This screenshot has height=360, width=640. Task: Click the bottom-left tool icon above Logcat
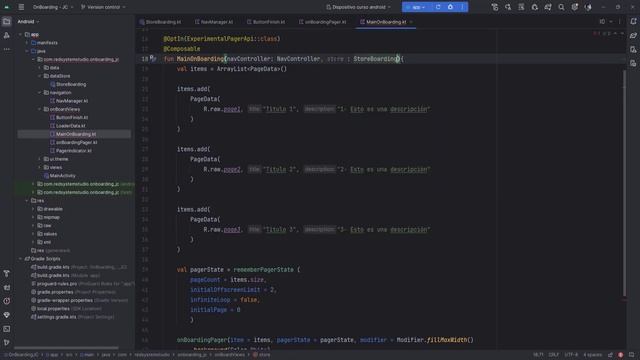(x=7, y=273)
